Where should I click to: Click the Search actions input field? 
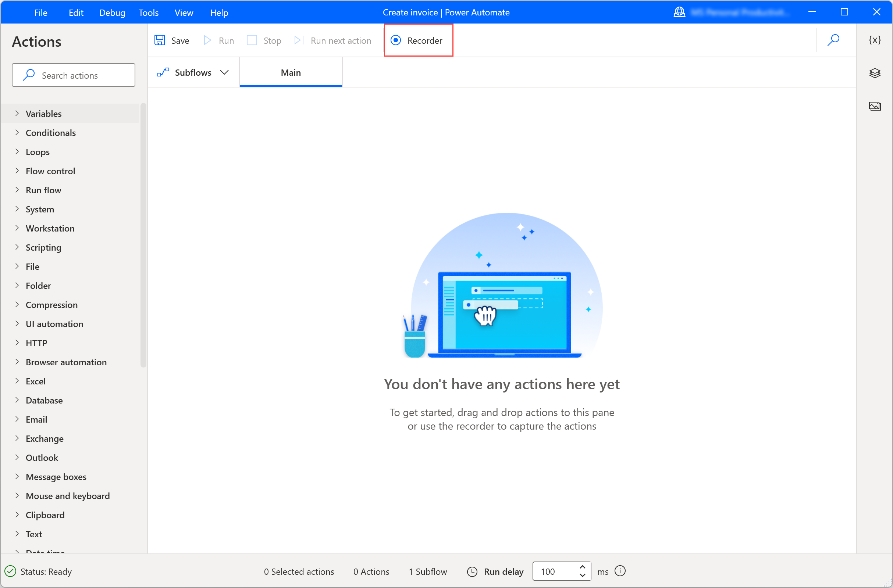coord(74,74)
